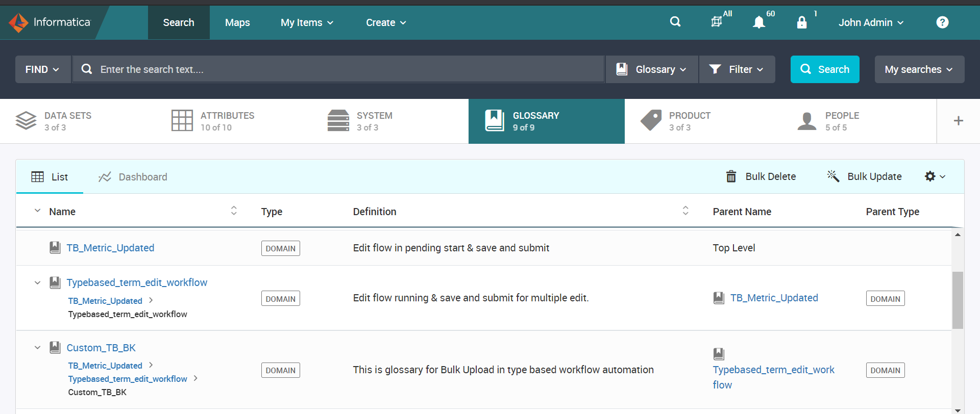Open the My searches dropdown
Screen dimensions: 980x414
pos(919,69)
